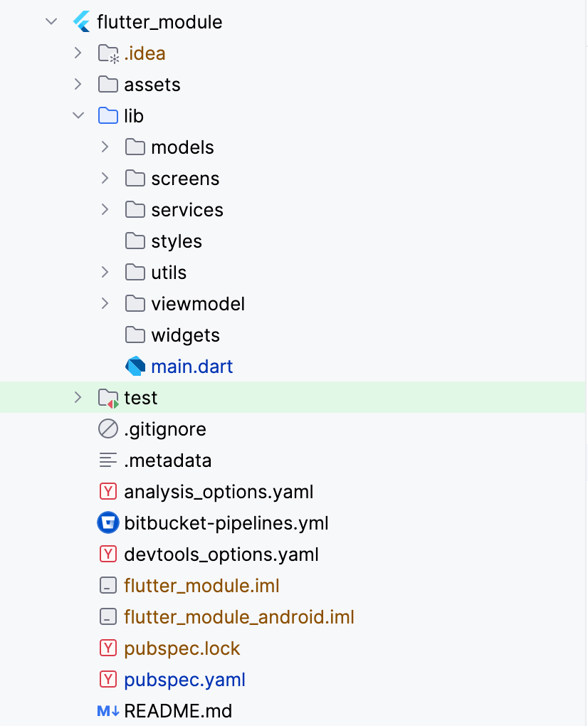Open the main.dart file
The width and height of the screenshot is (588, 726).
click(191, 366)
